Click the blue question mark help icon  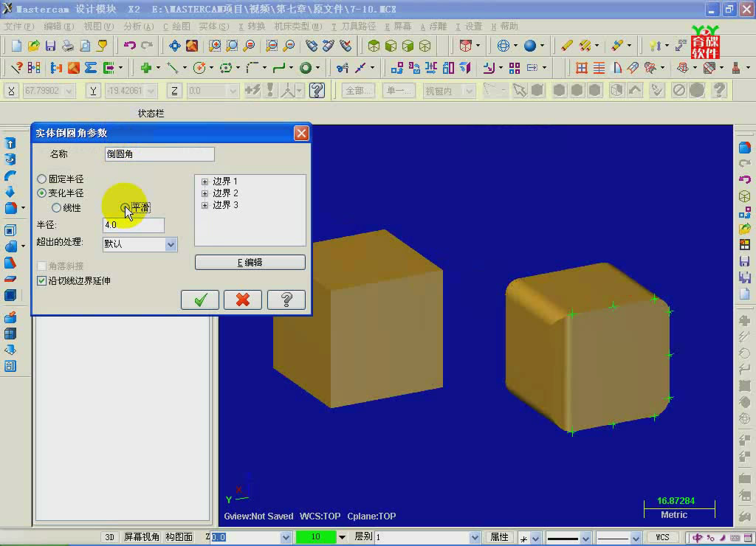317,90
